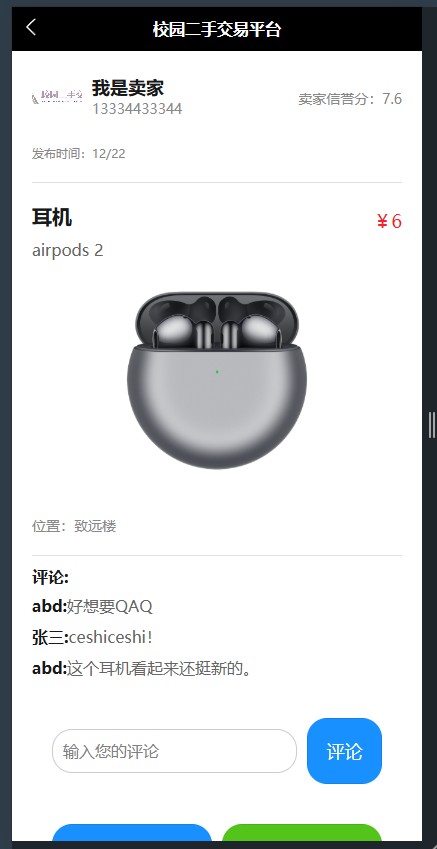The width and height of the screenshot is (437, 849).
Task: Click the device panel resize handle
Action: pos(432,424)
